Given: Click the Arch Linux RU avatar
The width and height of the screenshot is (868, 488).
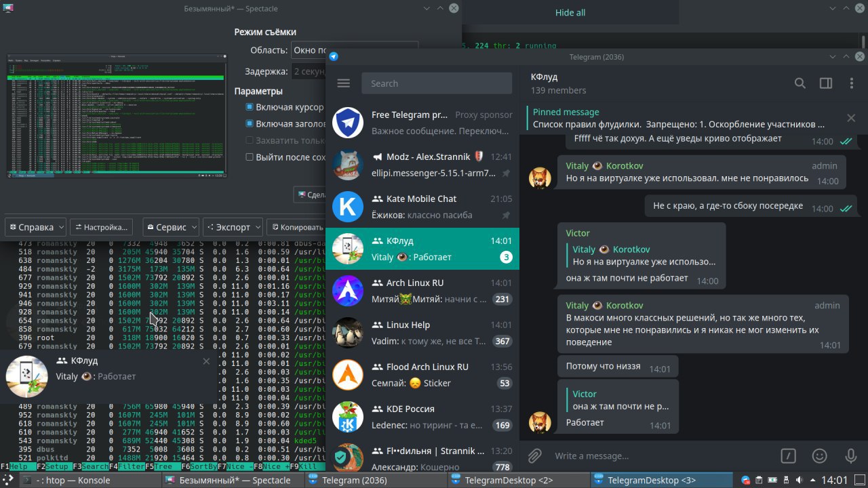Looking at the screenshot, I should pos(349,291).
